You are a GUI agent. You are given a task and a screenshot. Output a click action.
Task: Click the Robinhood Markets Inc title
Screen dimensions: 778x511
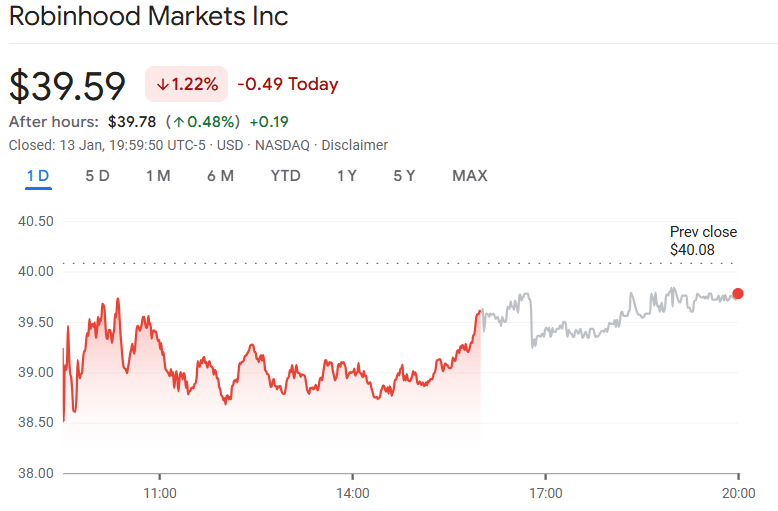tap(149, 17)
